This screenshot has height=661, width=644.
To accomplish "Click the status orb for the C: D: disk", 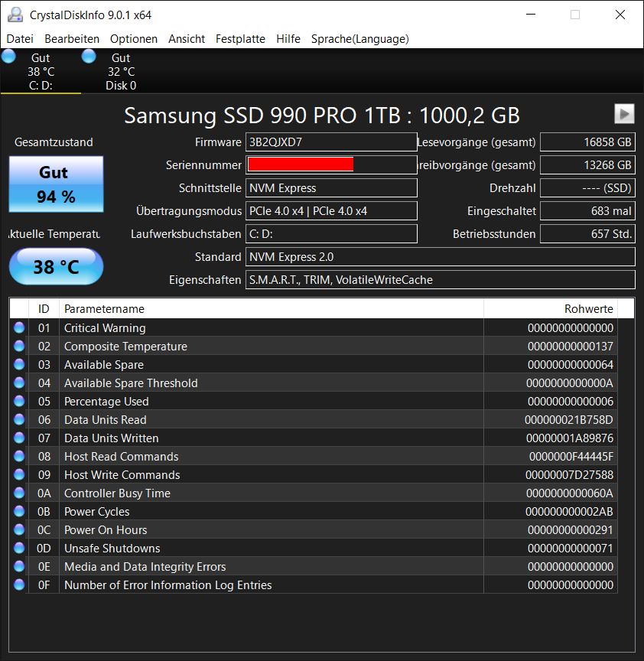I will 8,56.
